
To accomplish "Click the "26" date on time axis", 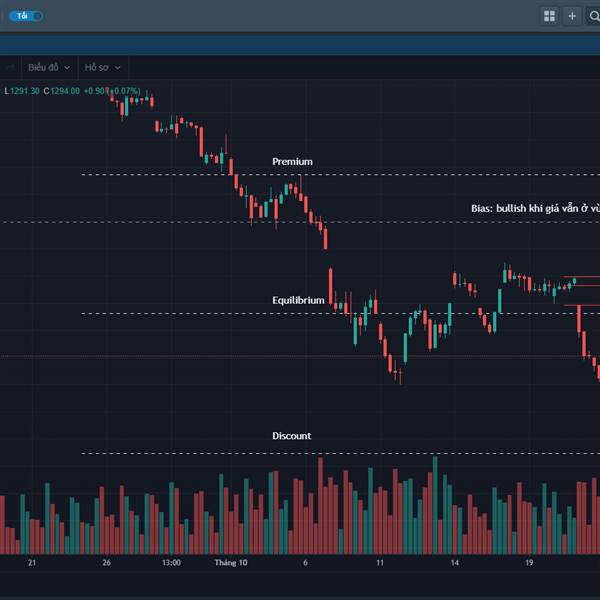I will point(106,563).
